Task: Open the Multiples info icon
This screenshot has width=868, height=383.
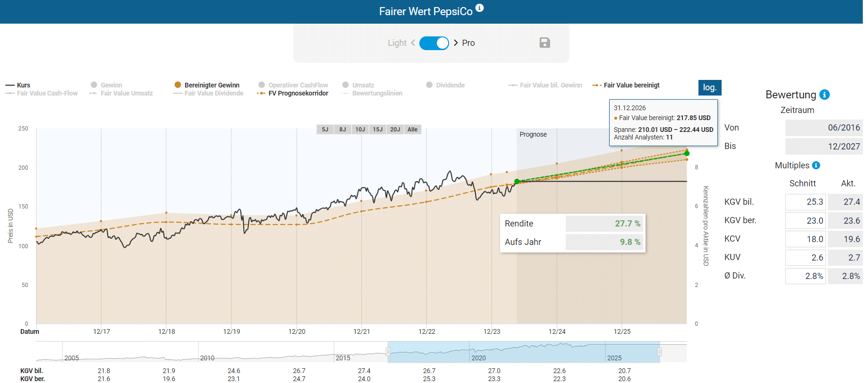Action: pyautogui.click(x=816, y=165)
